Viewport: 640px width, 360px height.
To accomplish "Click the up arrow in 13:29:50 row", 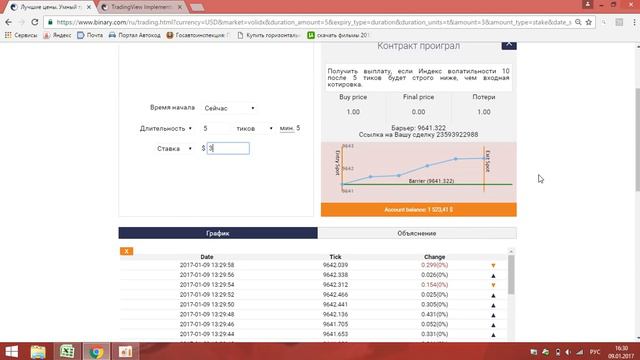I will pyautogui.click(x=493, y=305).
